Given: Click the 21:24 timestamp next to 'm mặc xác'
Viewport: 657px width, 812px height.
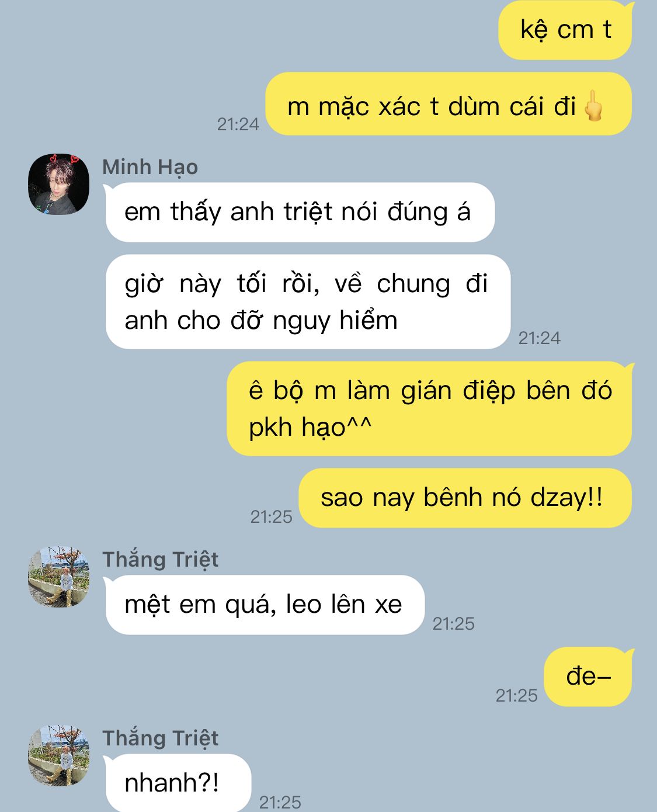Looking at the screenshot, I should pos(238,124).
